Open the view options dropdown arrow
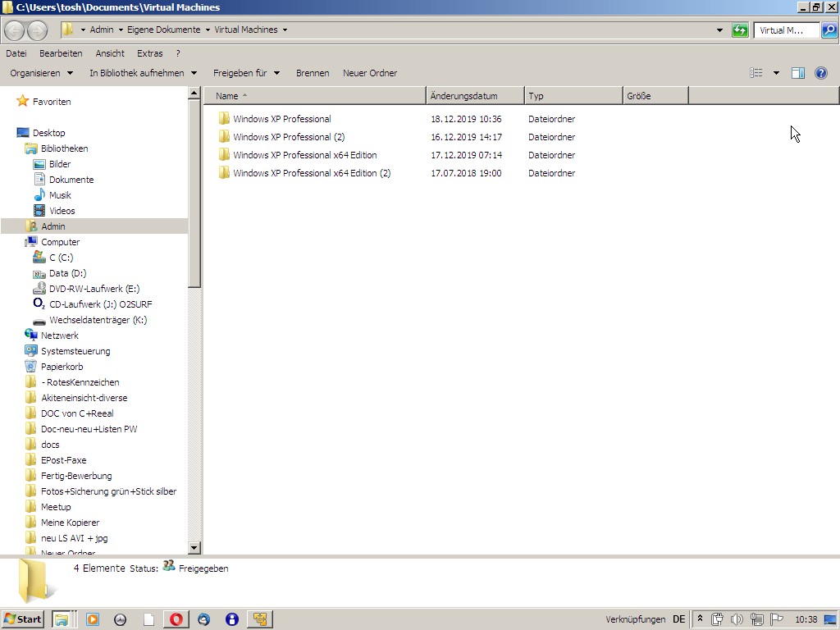 (x=776, y=73)
